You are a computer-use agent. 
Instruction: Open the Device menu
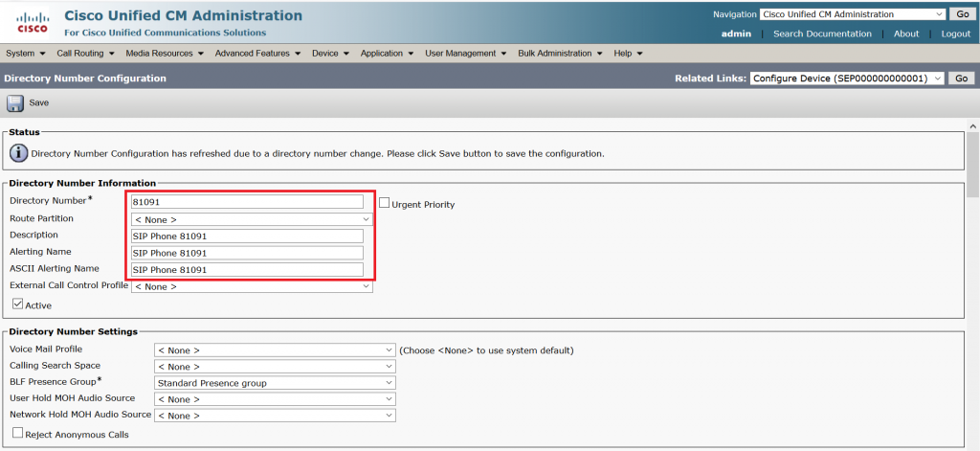(x=330, y=54)
